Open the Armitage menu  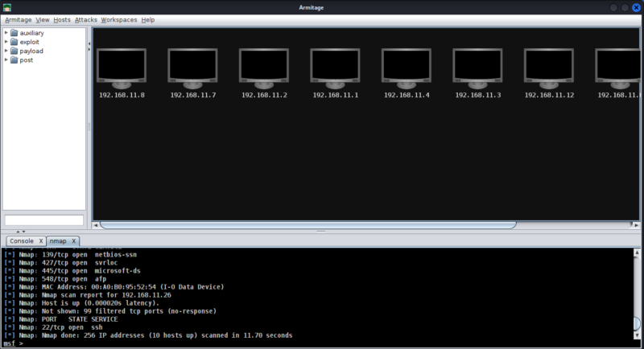[x=18, y=19]
